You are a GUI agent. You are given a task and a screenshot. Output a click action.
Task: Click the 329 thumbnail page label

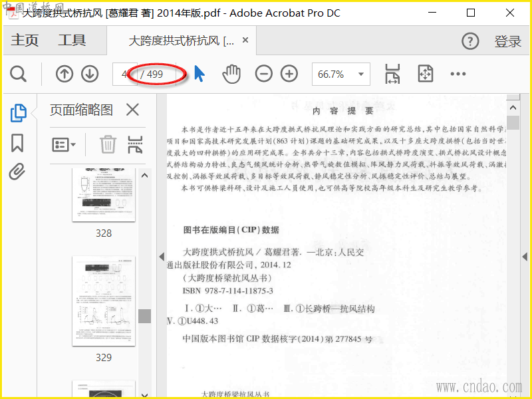[104, 358]
